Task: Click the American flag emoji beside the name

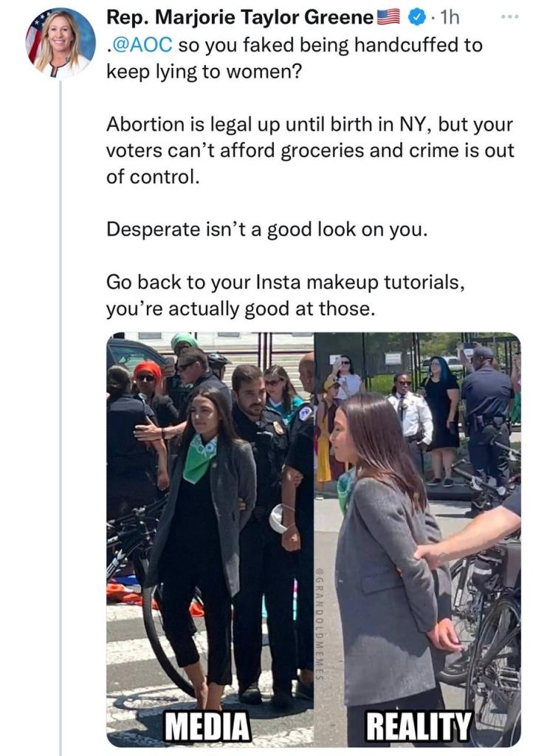Action: 388,16
